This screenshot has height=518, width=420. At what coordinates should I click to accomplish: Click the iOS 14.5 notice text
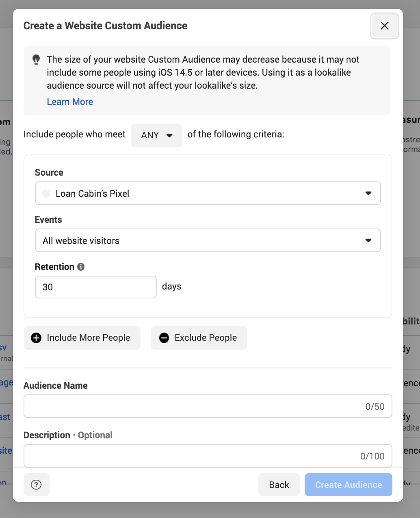[x=203, y=72]
